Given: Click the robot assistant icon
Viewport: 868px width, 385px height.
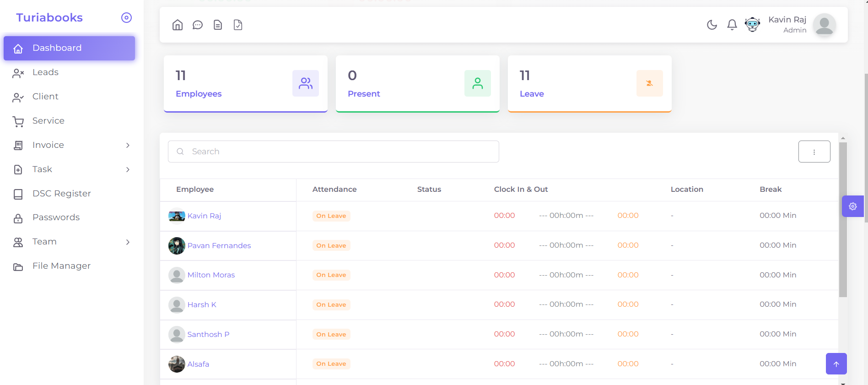Looking at the screenshot, I should tap(752, 24).
